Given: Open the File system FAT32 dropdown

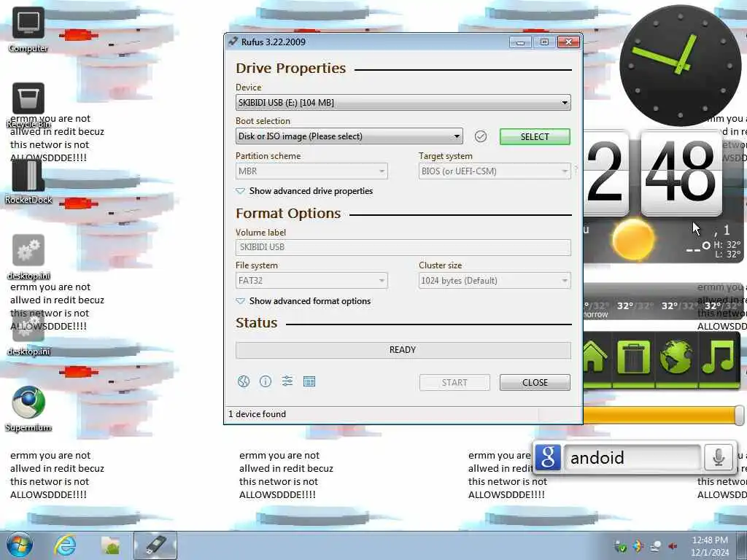Looking at the screenshot, I should pos(311,281).
